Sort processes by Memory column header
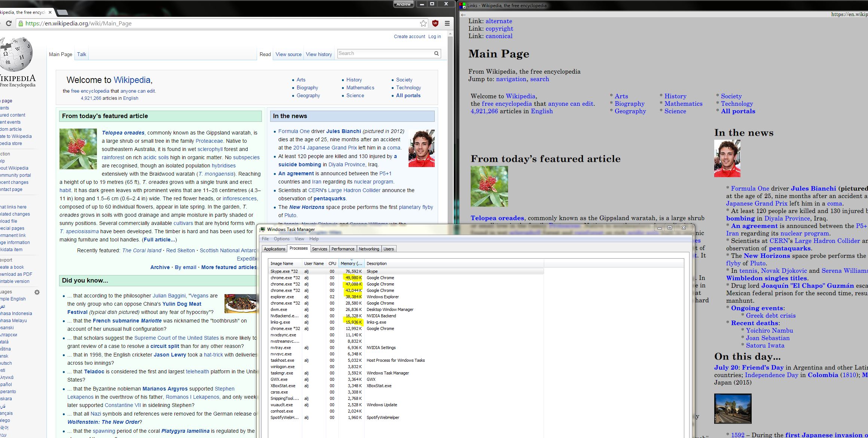 pyautogui.click(x=351, y=263)
